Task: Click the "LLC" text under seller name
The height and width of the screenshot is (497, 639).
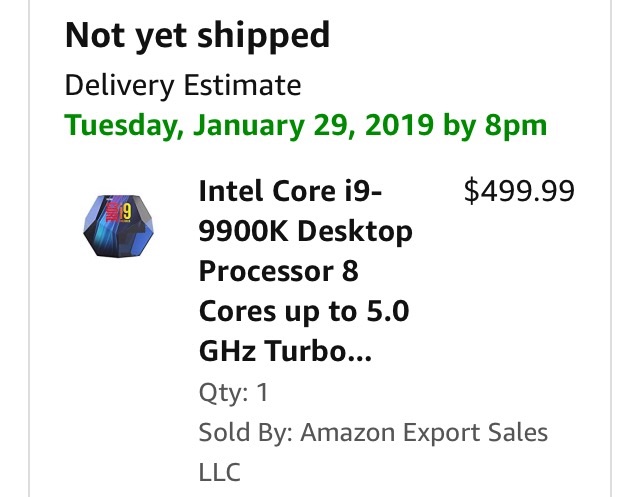Action: tap(219, 472)
